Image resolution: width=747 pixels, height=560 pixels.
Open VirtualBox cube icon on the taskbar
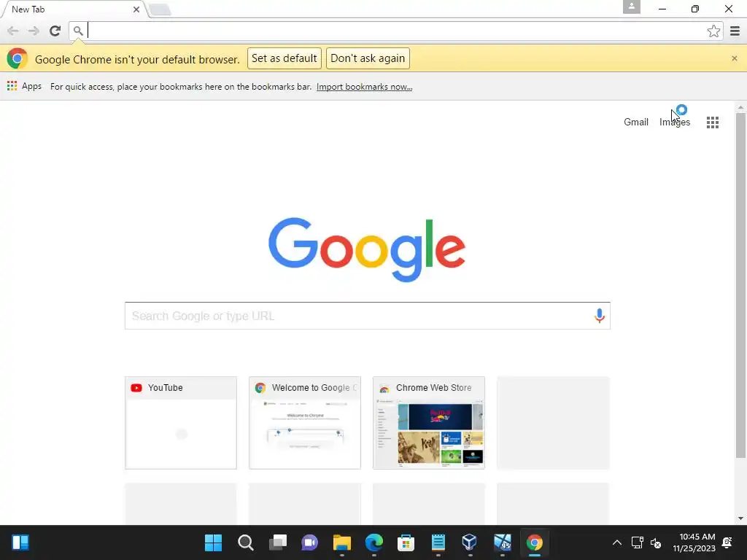[x=470, y=542]
